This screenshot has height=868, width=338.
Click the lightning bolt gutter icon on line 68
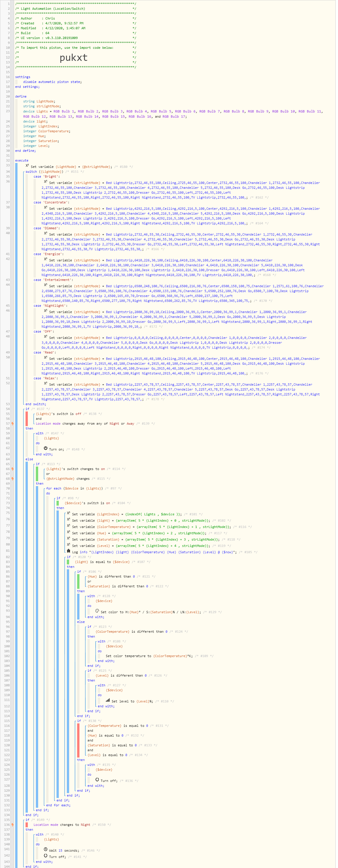click(12, 479)
